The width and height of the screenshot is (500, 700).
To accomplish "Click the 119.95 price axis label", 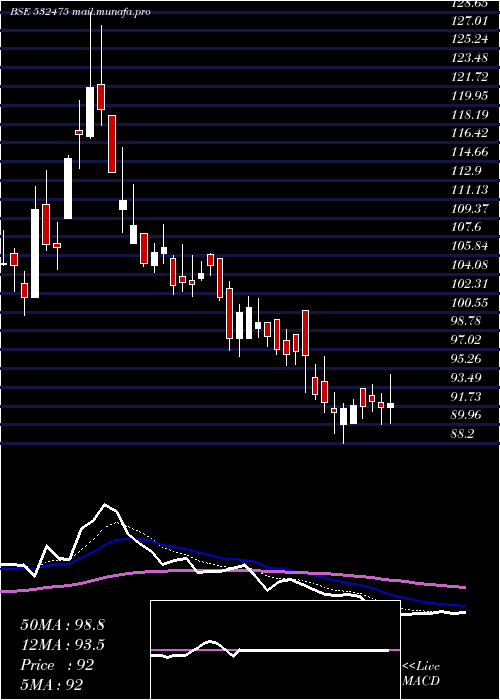I will [470, 96].
